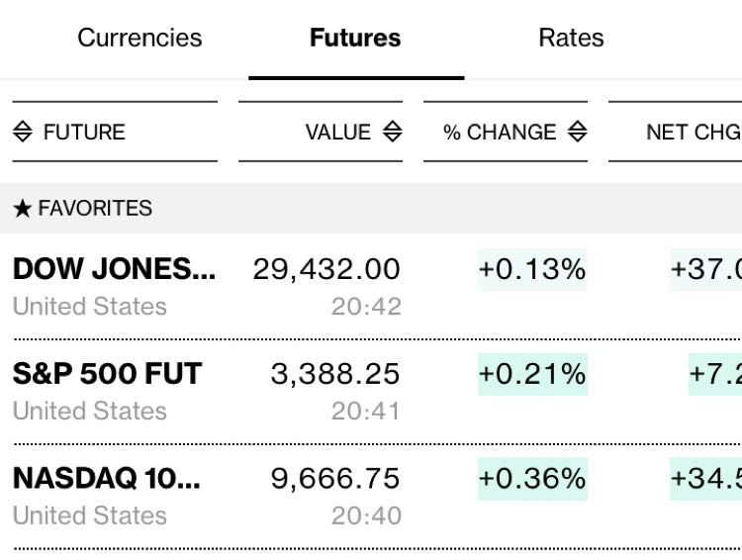
Task: Select the Futures tab
Action: [x=355, y=39]
